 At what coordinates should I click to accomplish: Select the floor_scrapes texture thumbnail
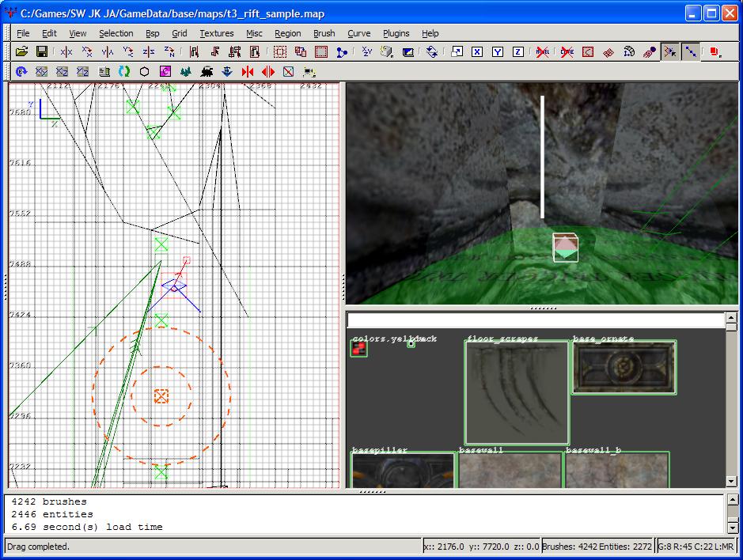point(517,392)
